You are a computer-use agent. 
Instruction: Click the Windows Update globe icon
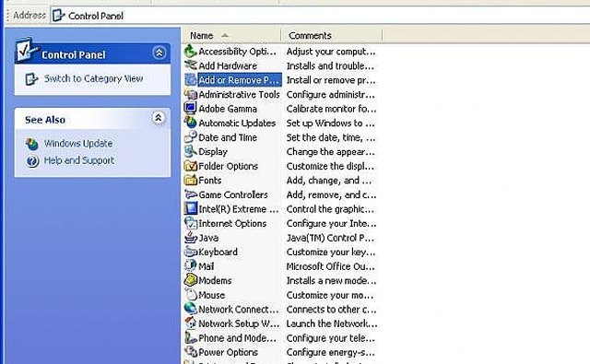32,144
